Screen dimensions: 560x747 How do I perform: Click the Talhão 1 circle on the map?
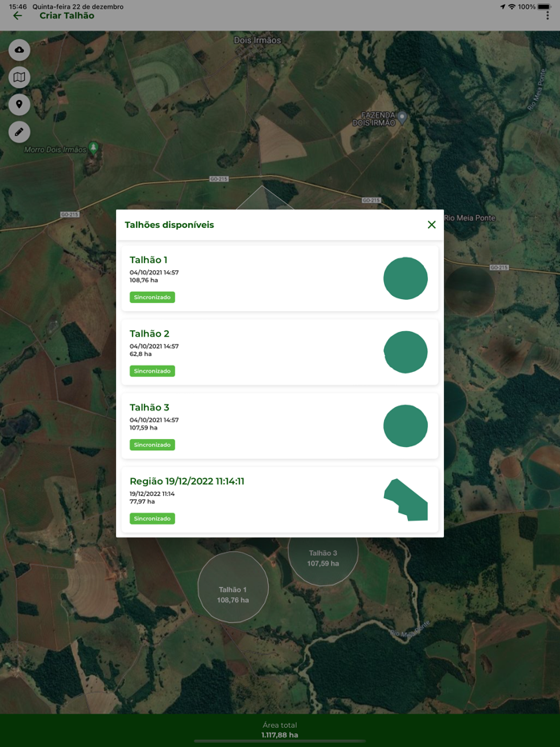[x=233, y=587]
